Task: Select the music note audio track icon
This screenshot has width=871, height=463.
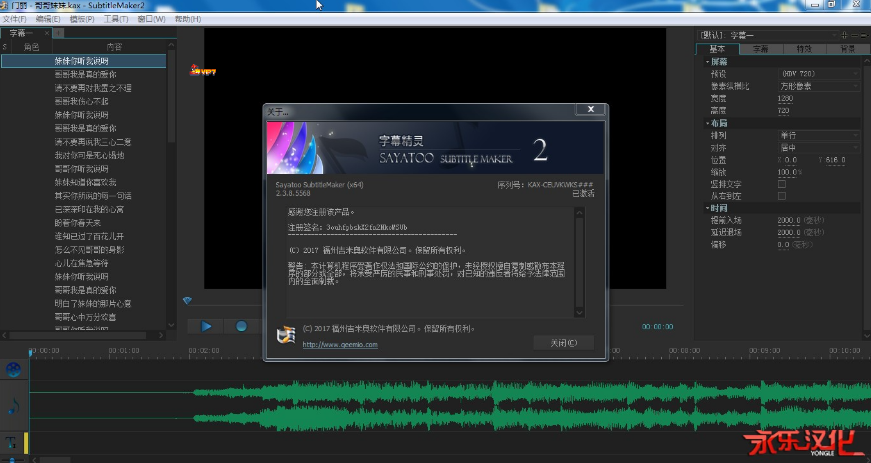Action: tap(14, 406)
